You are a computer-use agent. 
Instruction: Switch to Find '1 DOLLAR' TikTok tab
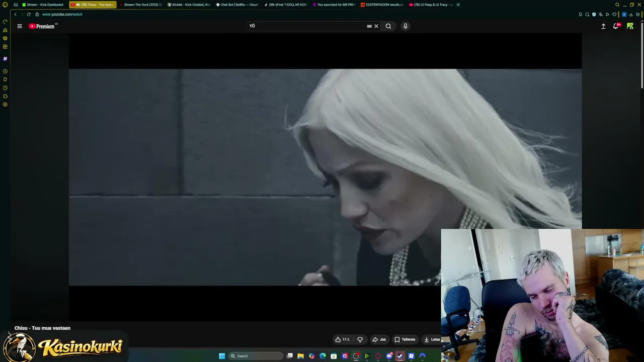click(285, 5)
